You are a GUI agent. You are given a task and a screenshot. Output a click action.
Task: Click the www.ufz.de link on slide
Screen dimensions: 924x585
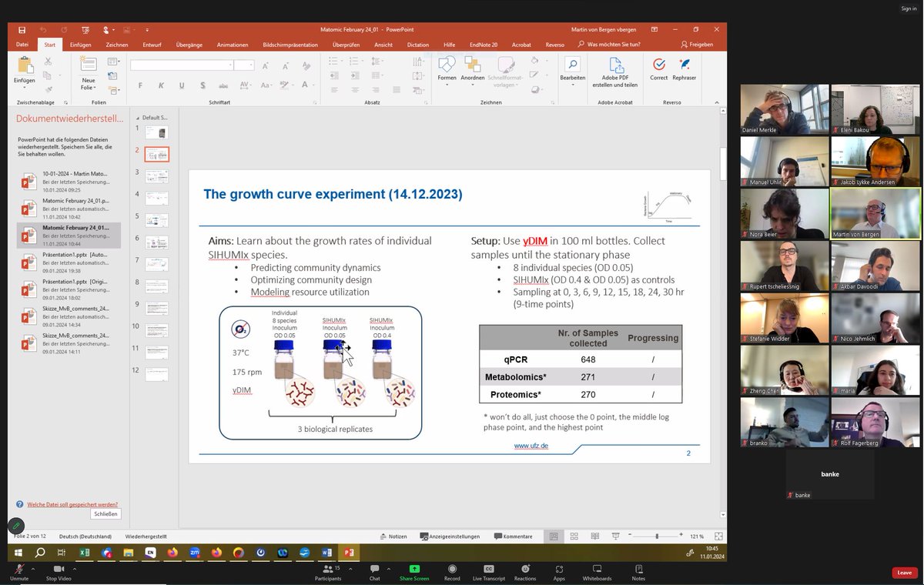531,446
